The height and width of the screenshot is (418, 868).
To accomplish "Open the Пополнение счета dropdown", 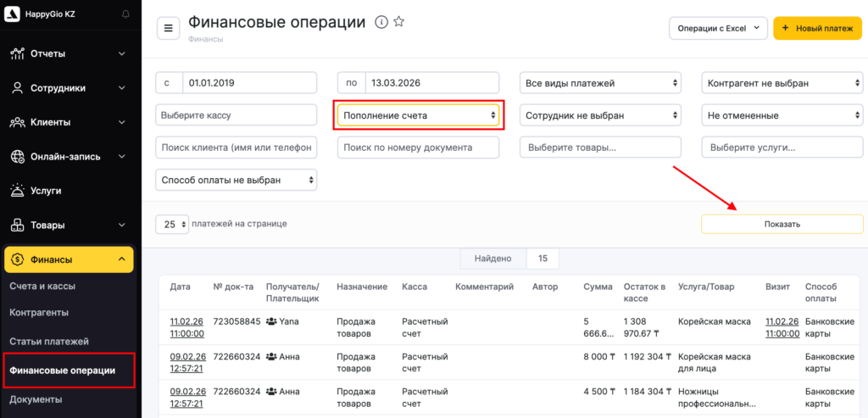I will pos(419,114).
